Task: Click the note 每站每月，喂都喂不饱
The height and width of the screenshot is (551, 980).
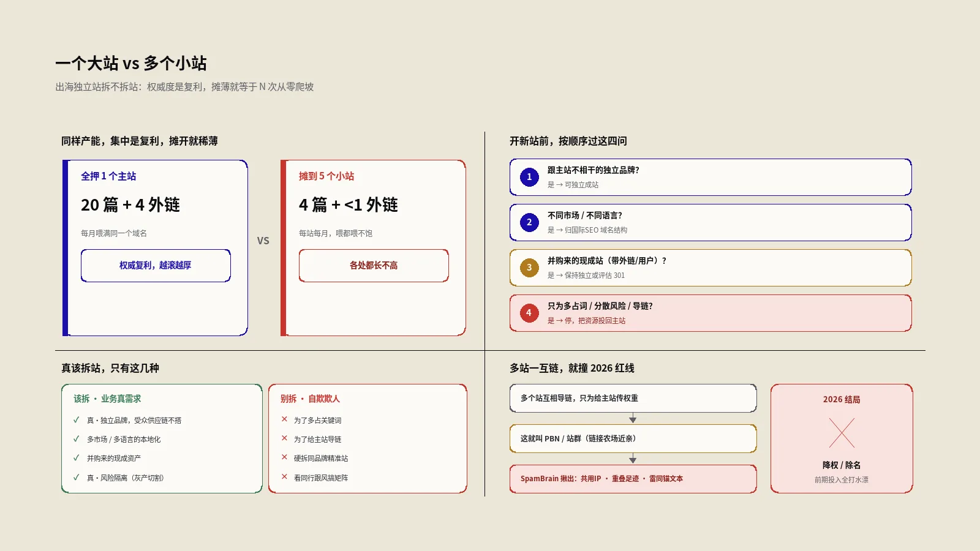Action: (336, 233)
